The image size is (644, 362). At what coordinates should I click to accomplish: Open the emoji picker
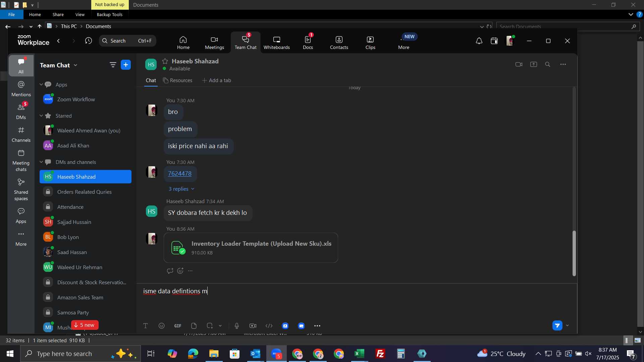pyautogui.click(x=162, y=326)
